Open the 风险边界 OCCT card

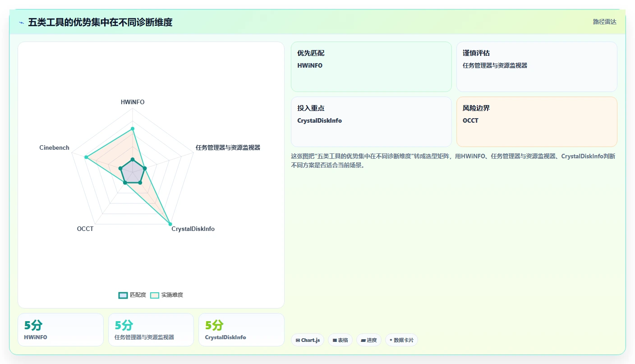[x=537, y=122]
